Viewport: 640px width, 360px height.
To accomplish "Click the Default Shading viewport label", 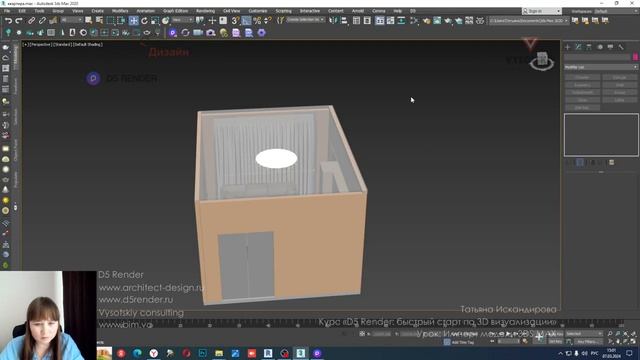I will pos(89,44).
